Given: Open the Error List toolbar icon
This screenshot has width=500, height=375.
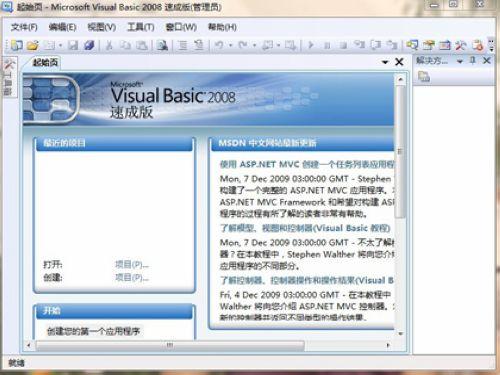Looking at the screenshot, I should (x=477, y=45).
